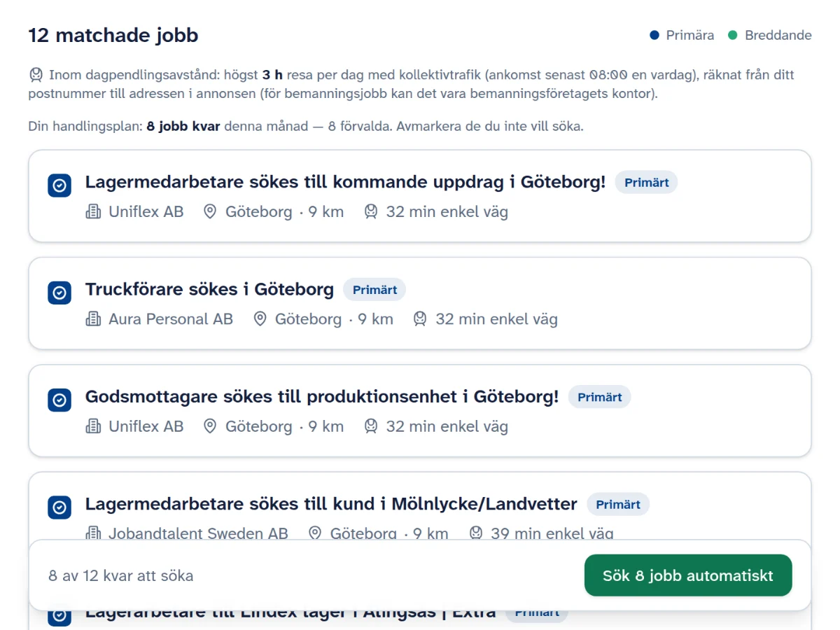Click the building icon beside Jobandtalent Sweden AB
Viewport: 840px width, 630px height.
coord(93,533)
